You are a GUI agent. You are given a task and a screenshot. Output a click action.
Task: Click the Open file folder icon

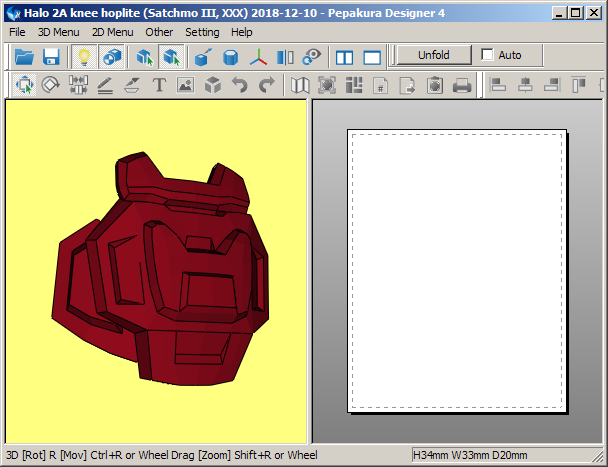(23, 57)
